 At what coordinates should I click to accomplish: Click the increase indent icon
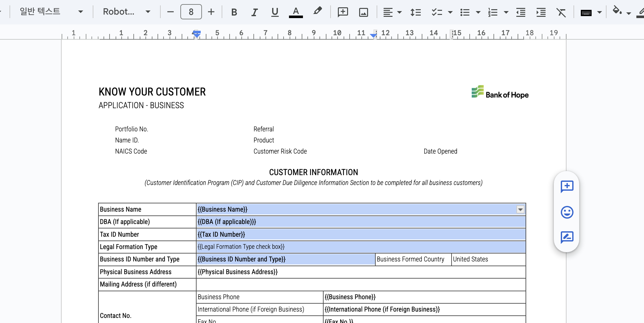coord(541,12)
